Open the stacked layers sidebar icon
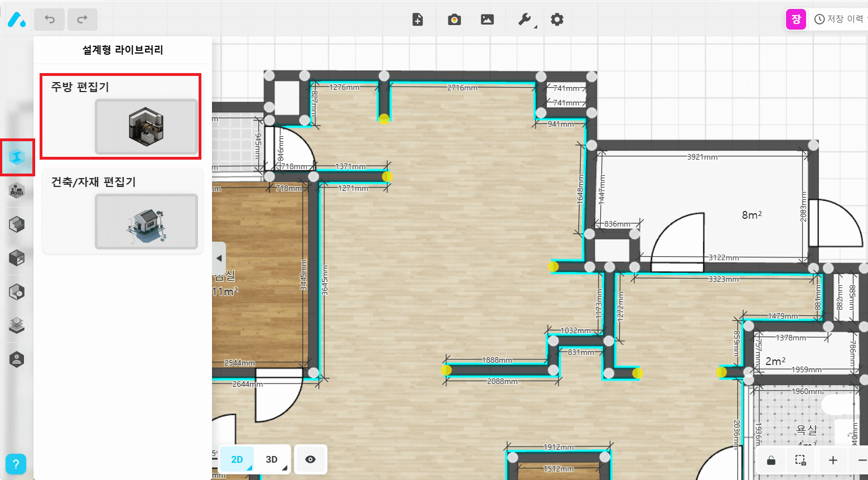Screen dimensions: 868x480 pyautogui.click(x=17, y=325)
